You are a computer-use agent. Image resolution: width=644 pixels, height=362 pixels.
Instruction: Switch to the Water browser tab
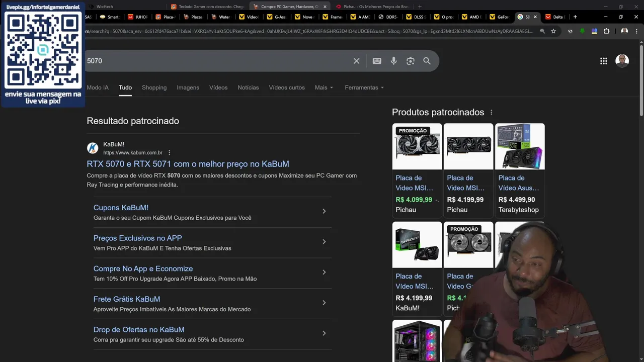(x=221, y=17)
